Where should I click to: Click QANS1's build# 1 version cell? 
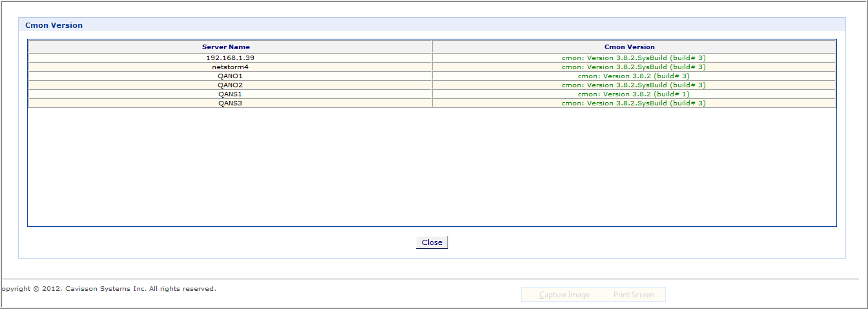coord(634,94)
